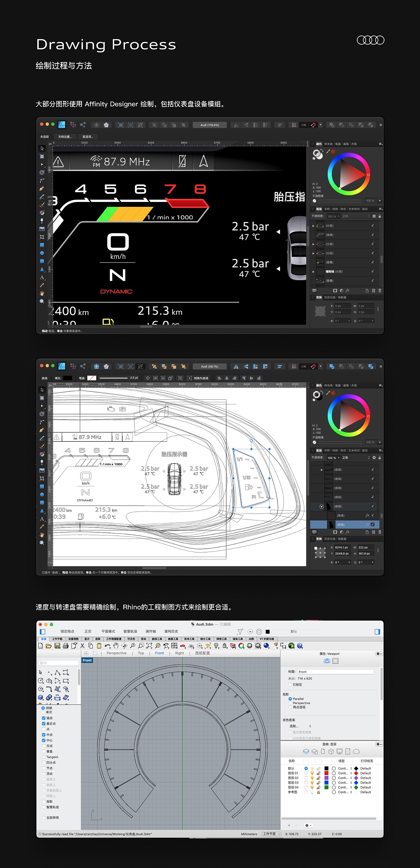Switch to Pixel persona in Audi (58.1%) window
The height and width of the screenshot is (868, 420).
73,366
